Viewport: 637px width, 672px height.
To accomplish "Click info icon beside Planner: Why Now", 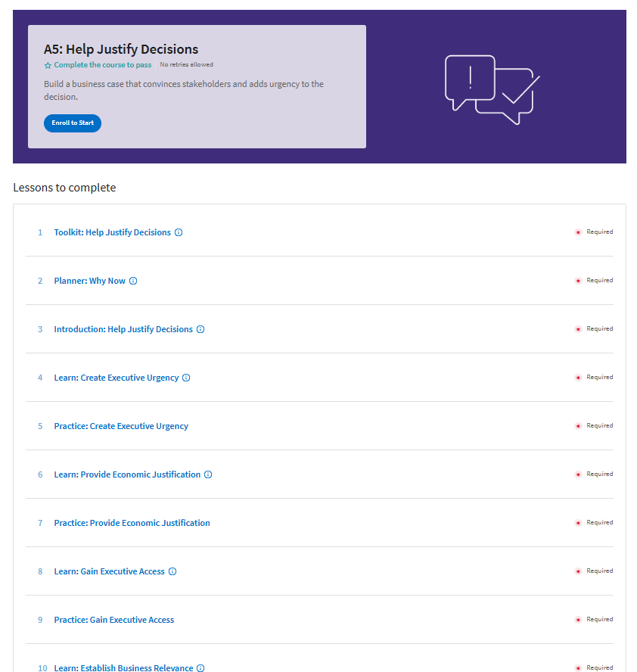I will tap(133, 281).
